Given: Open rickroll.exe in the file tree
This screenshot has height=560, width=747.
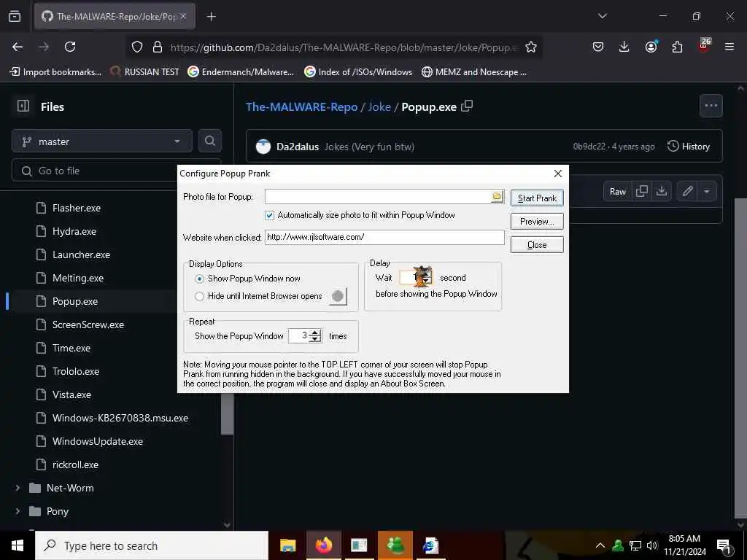Looking at the screenshot, I should click(75, 464).
